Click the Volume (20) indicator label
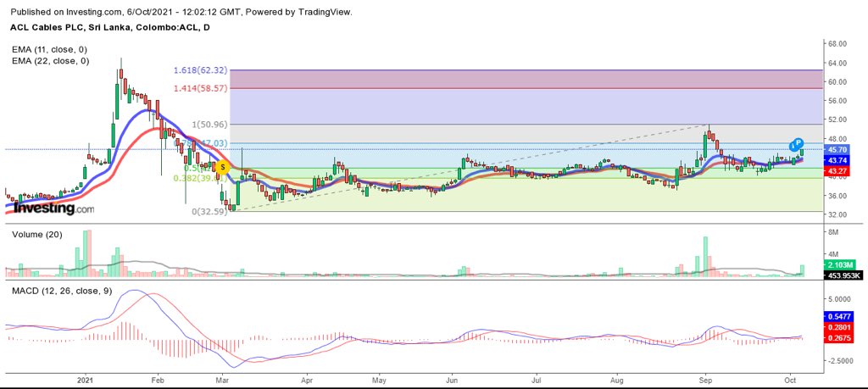The width and height of the screenshot is (868, 389). click(36, 235)
